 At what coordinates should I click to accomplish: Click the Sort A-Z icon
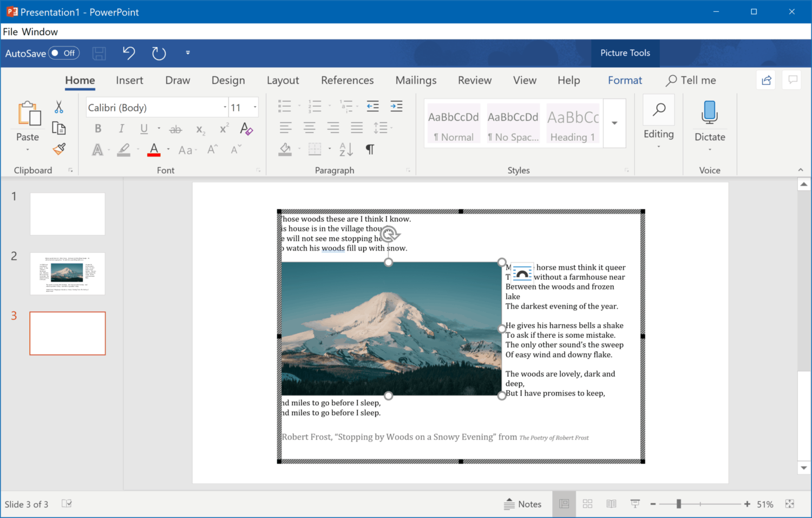point(346,149)
